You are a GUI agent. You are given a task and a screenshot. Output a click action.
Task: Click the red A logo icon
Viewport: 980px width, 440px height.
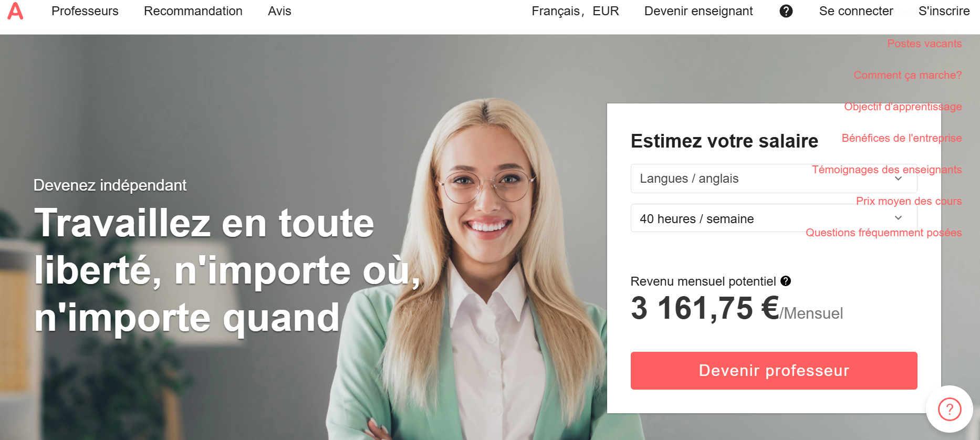click(15, 11)
